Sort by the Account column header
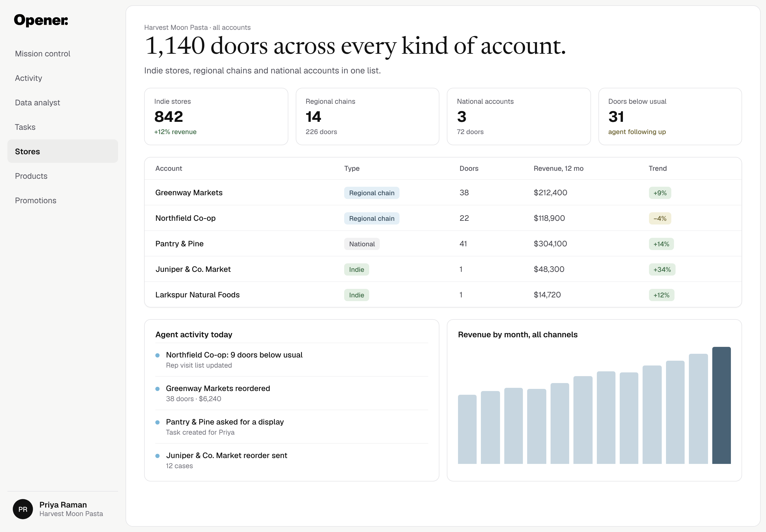The image size is (766, 532). pos(169,168)
